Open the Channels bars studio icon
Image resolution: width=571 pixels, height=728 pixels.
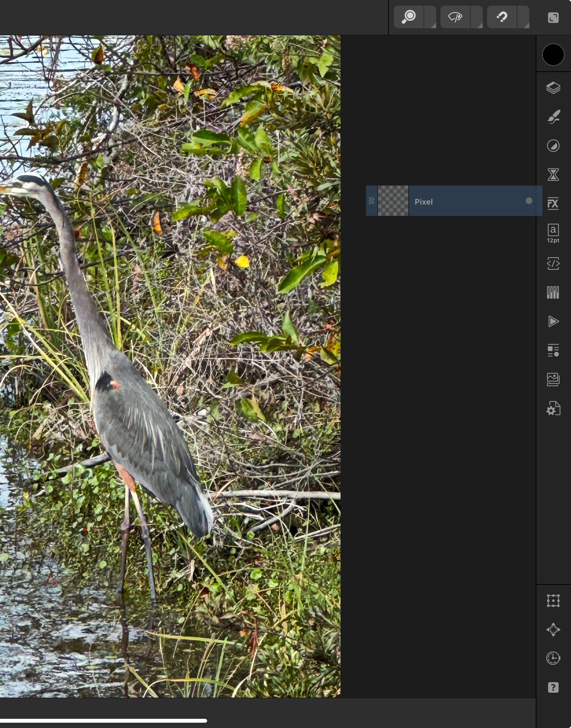coord(553,292)
